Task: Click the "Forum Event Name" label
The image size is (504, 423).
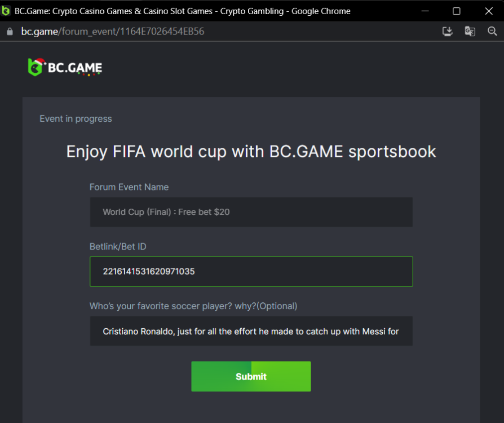Action: click(129, 187)
